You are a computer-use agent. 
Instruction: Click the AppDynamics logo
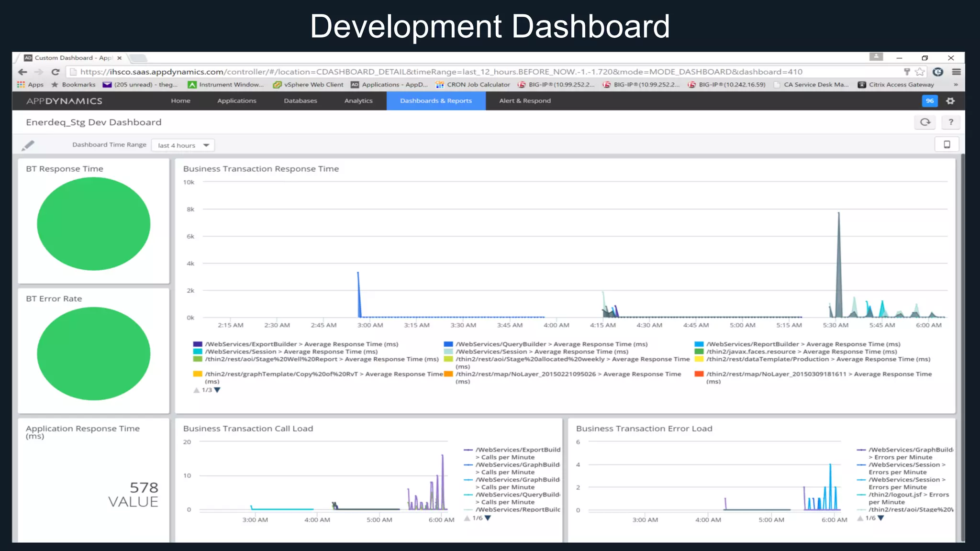coord(64,101)
